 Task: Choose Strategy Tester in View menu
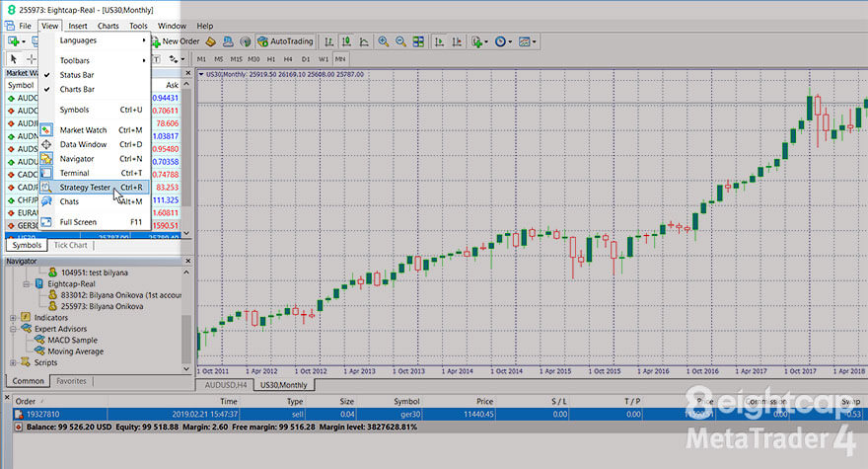click(x=95, y=188)
